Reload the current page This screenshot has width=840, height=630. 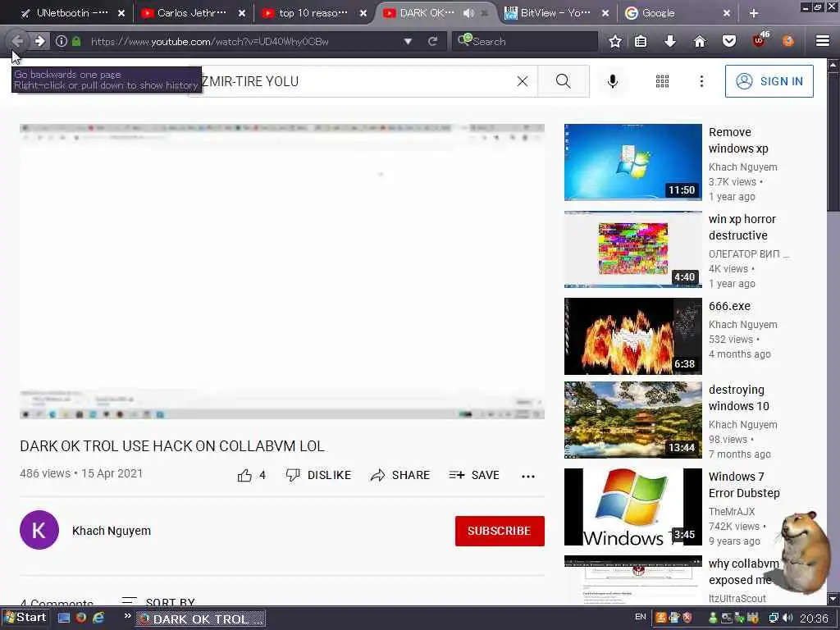(432, 41)
